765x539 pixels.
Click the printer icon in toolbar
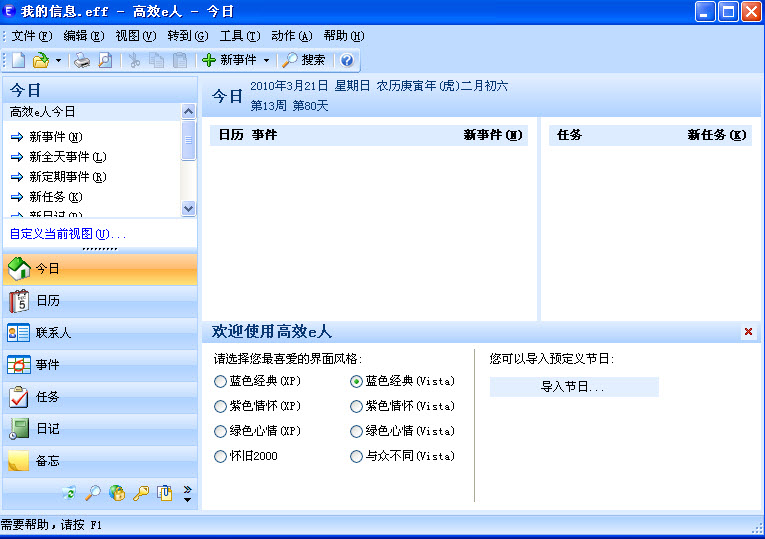[x=82, y=60]
